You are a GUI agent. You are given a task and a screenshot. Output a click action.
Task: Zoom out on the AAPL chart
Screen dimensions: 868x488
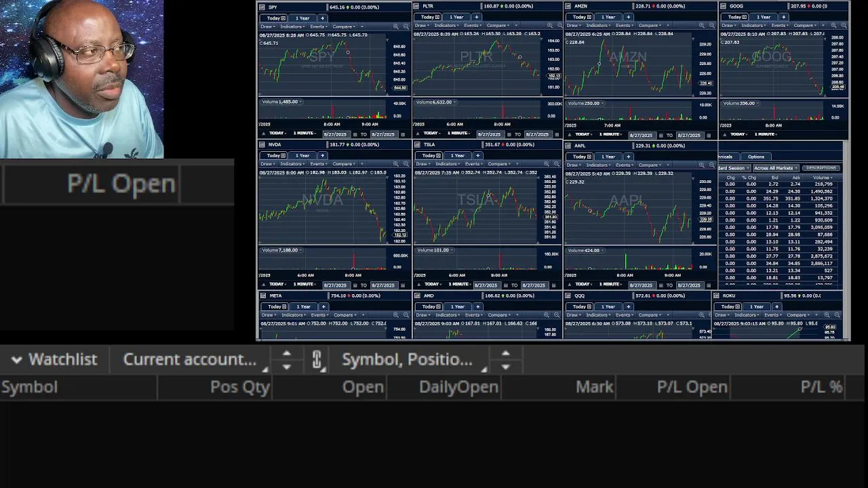(x=712, y=165)
